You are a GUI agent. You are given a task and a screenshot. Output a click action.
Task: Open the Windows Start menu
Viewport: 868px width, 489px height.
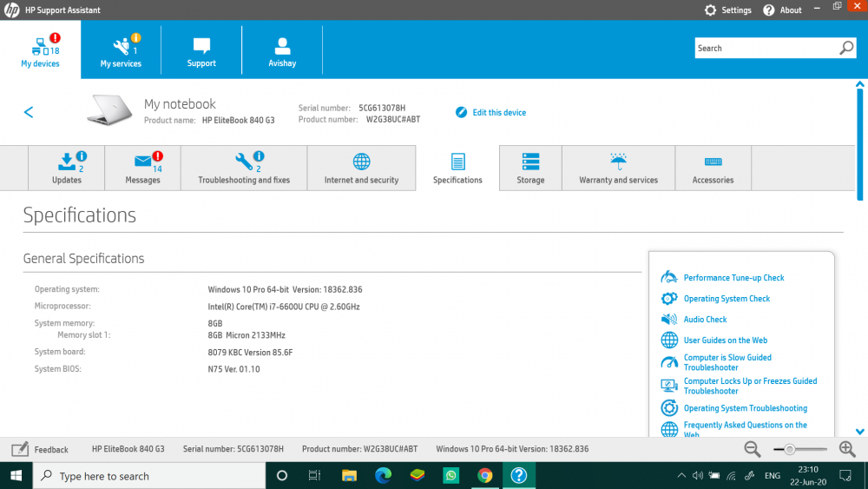[x=16, y=476]
